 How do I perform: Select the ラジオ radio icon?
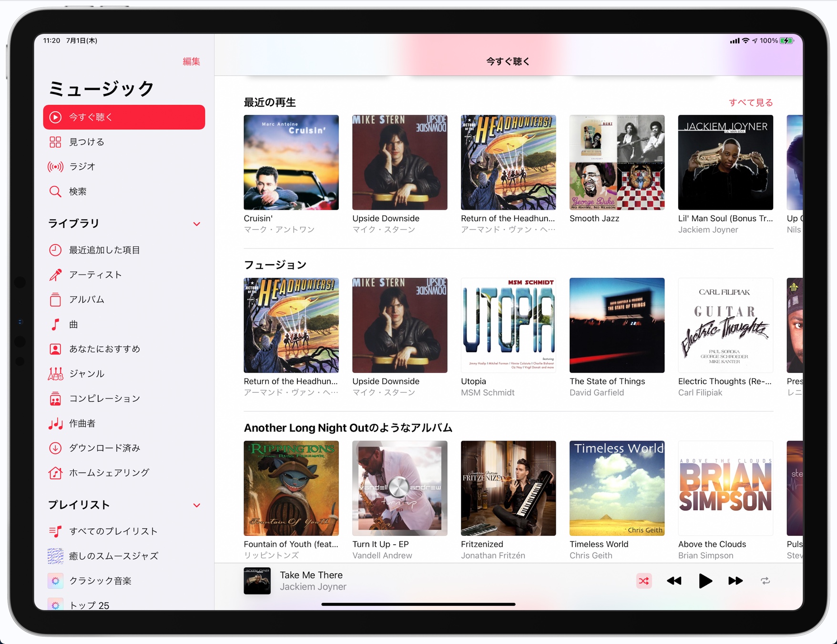55,167
